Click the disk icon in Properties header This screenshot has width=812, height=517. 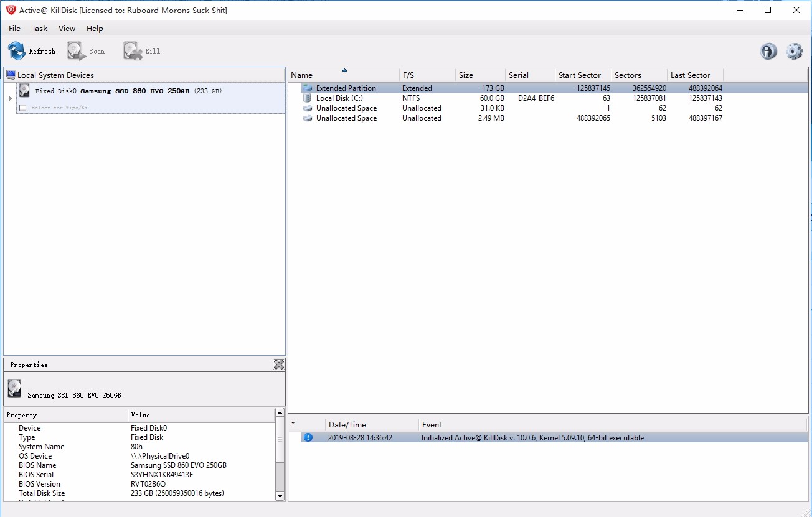(x=14, y=388)
